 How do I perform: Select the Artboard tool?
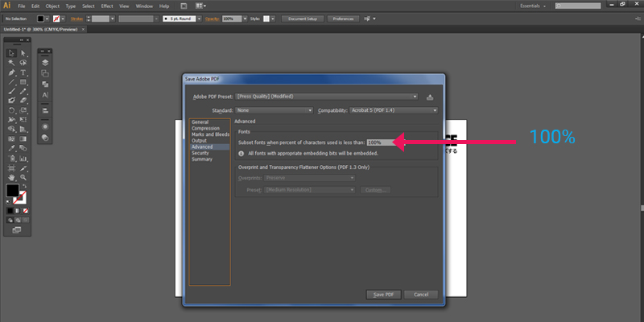11,168
